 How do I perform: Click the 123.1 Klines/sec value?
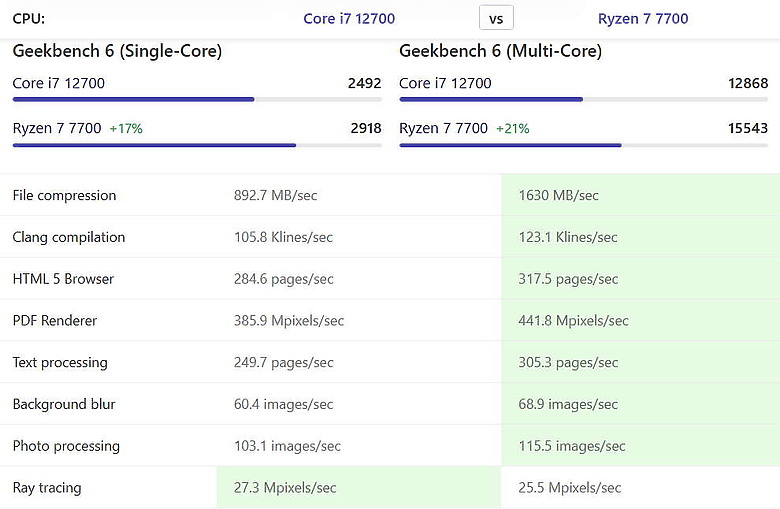point(568,237)
